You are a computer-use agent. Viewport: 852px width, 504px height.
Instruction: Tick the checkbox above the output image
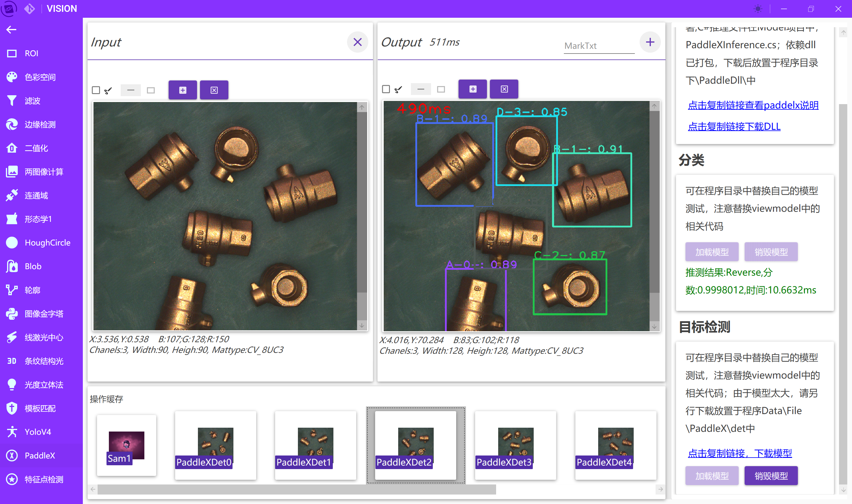pyautogui.click(x=386, y=89)
